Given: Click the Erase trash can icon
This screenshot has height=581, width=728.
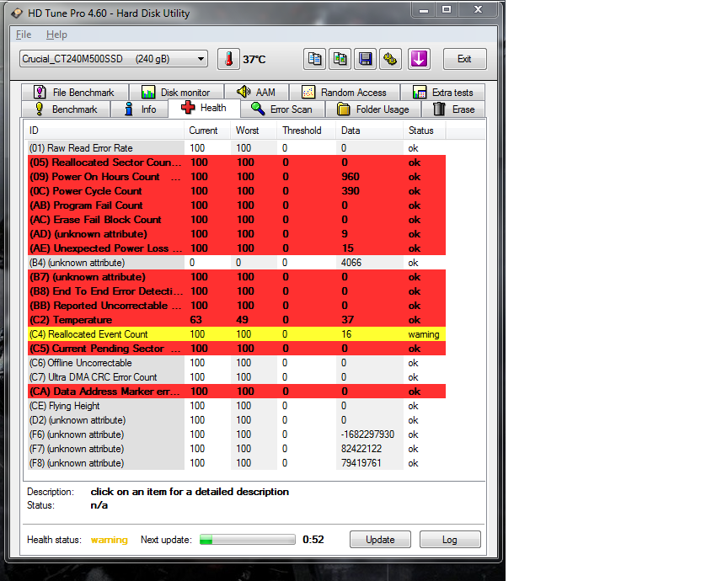Looking at the screenshot, I should (439, 109).
